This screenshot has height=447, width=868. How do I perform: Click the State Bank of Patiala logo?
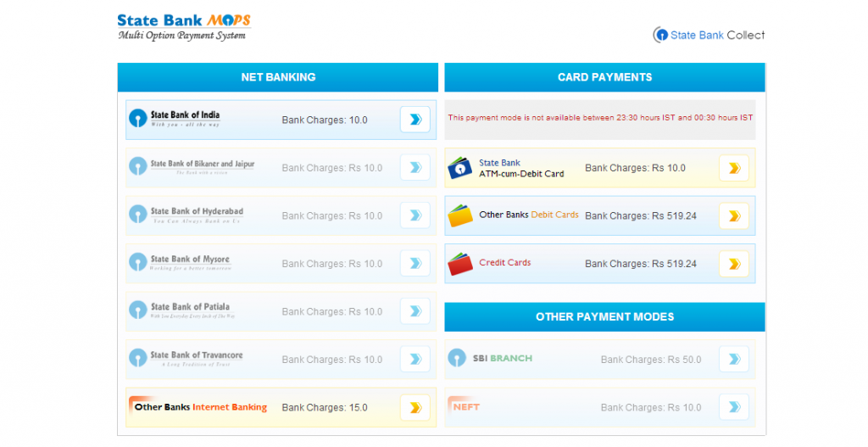[x=181, y=310]
